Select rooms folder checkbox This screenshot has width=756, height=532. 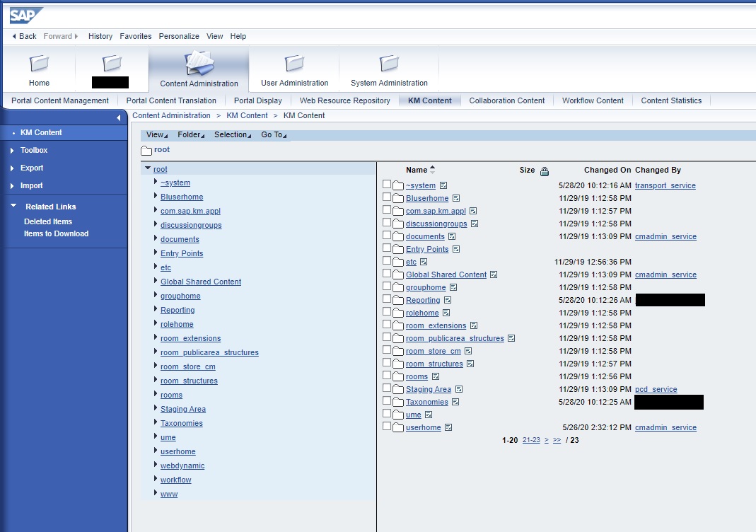pyautogui.click(x=387, y=375)
